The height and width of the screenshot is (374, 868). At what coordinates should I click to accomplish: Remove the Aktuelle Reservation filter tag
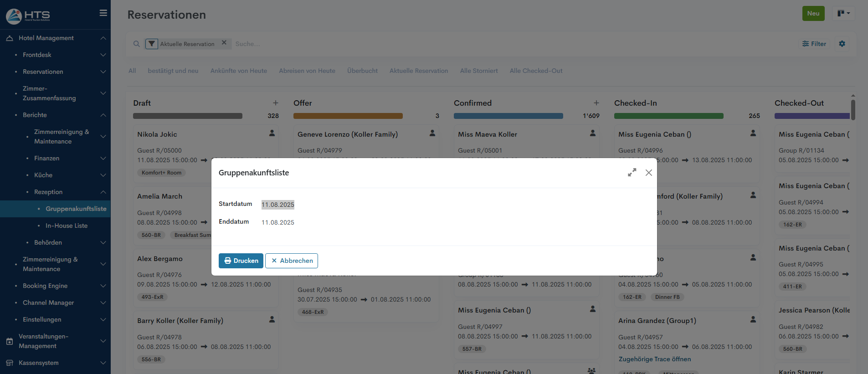coord(224,43)
